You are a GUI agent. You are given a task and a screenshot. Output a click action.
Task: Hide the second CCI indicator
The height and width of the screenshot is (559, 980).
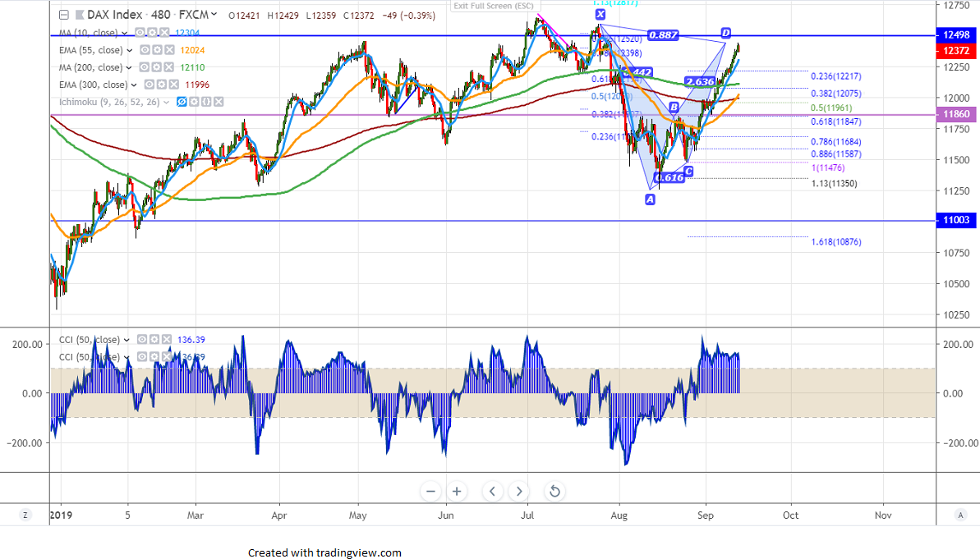[142, 356]
